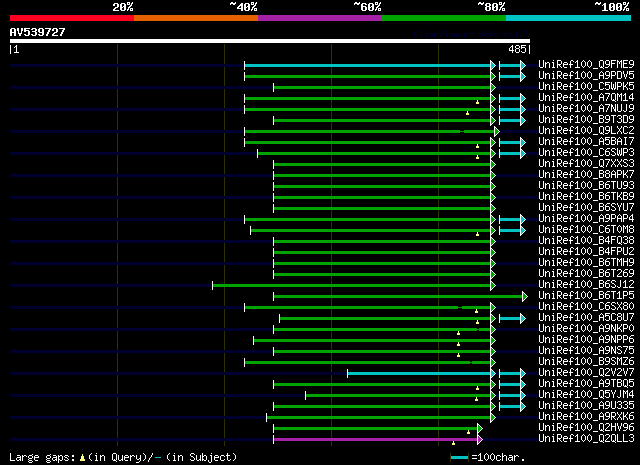The image size is (640, 465).
Task: Click the orange ~40% identity legend bar
Action: click(196, 18)
